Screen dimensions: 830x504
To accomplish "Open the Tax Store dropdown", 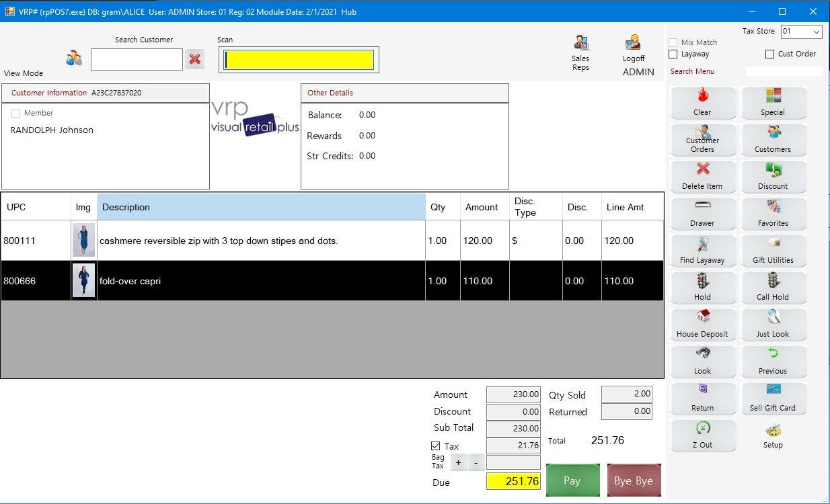I will (802, 32).
